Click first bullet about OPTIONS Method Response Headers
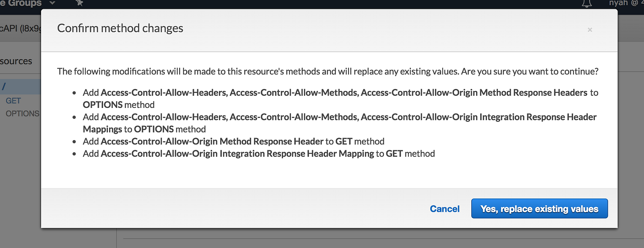 pyautogui.click(x=341, y=99)
